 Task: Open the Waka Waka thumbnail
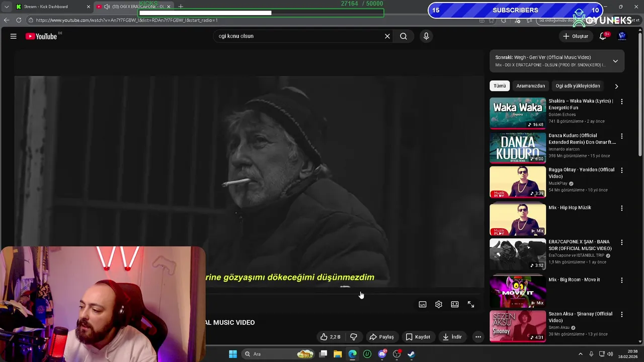[x=518, y=113]
